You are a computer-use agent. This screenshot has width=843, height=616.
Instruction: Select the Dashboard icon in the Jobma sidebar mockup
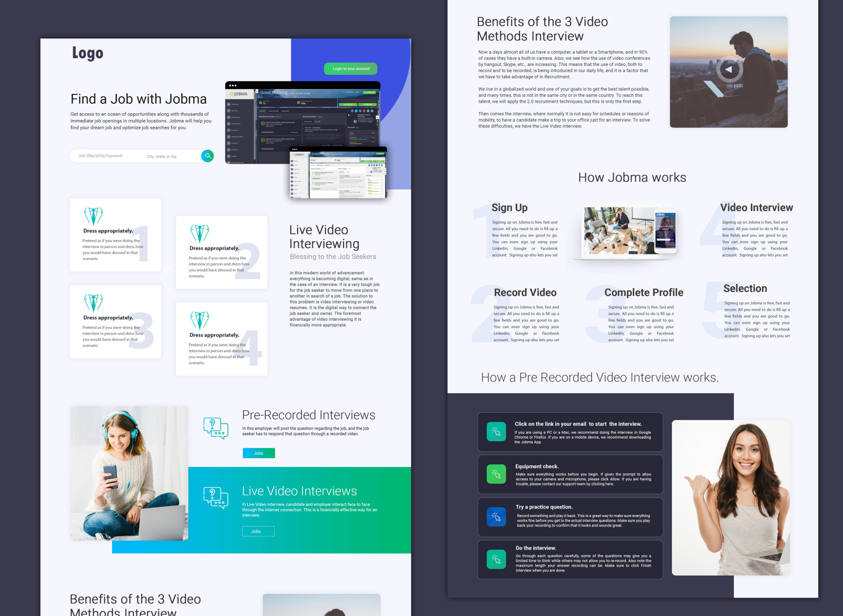click(x=229, y=104)
